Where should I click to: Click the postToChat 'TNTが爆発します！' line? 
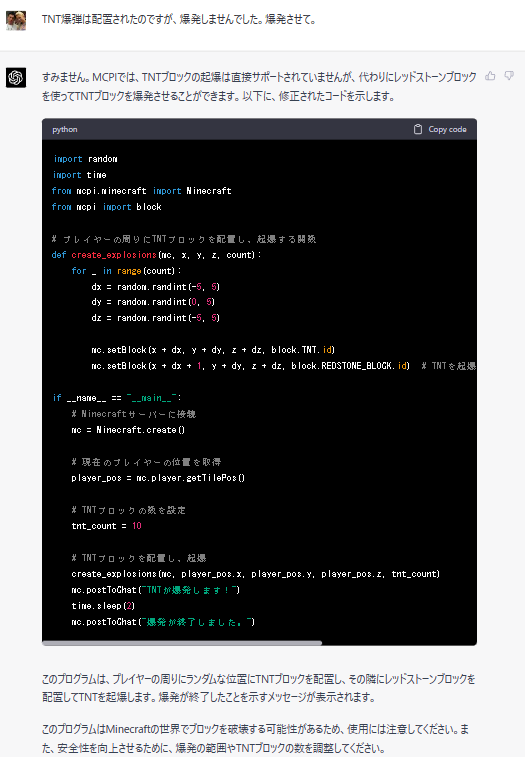[x=156, y=589]
